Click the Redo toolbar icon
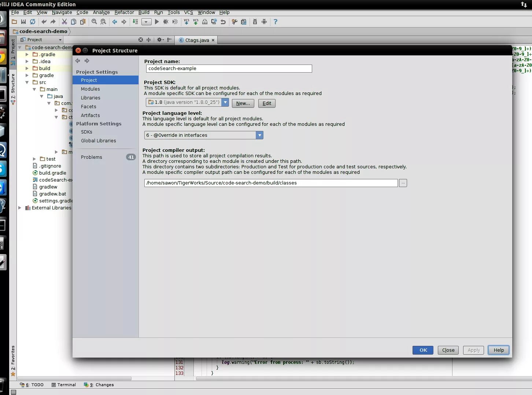 tap(53, 22)
